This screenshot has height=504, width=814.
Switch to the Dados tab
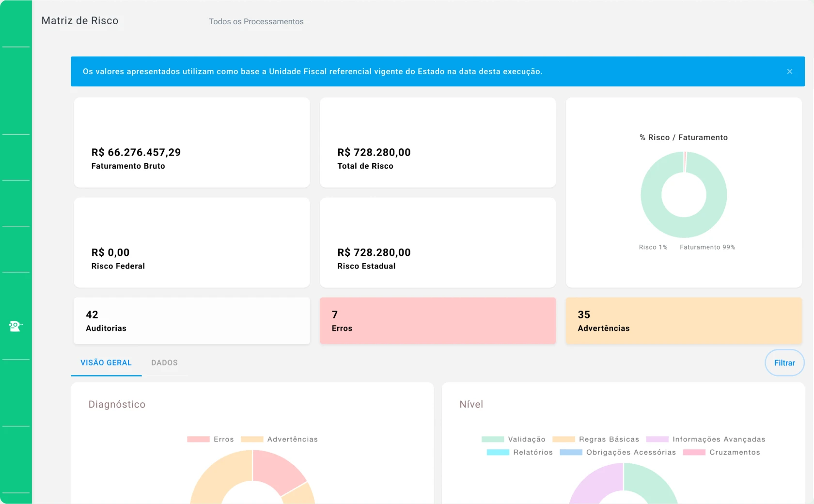[x=164, y=362]
